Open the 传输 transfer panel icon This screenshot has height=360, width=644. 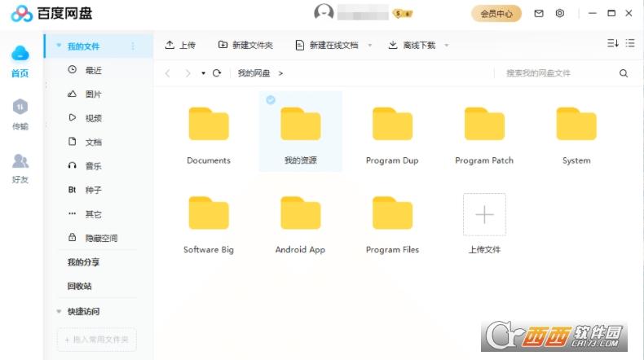click(x=20, y=108)
